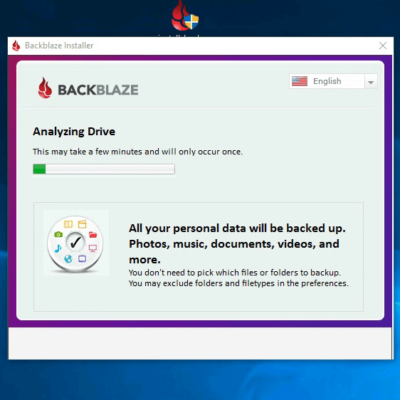Click 'You may exclude folders and filetypes' line
Image resolution: width=400 pixels, height=400 pixels.
239,283
